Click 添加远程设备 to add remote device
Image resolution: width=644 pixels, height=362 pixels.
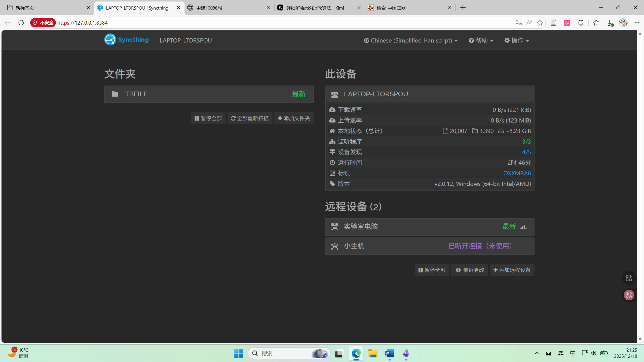(512, 270)
